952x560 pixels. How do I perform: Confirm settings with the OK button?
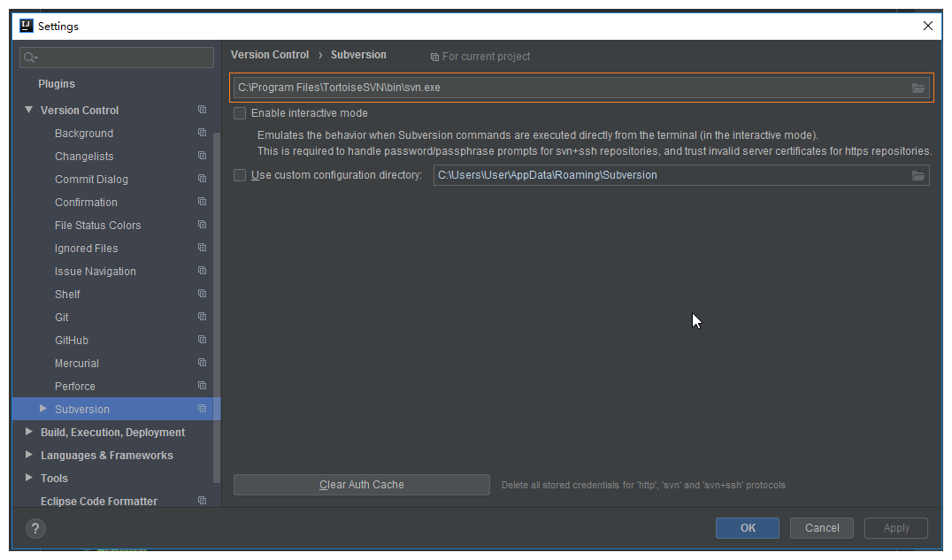(748, 528)
